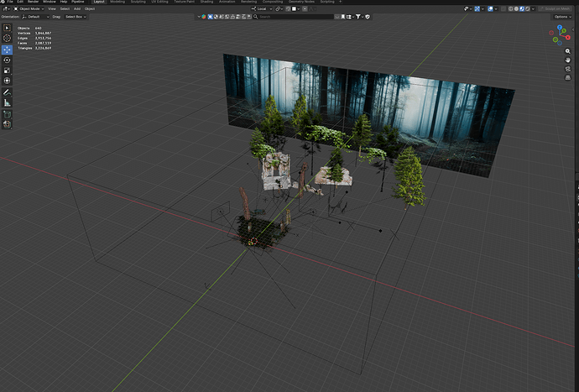Pick the Scale tool
Viewport: 579px width, 392px height.
(x=7, y=71)
